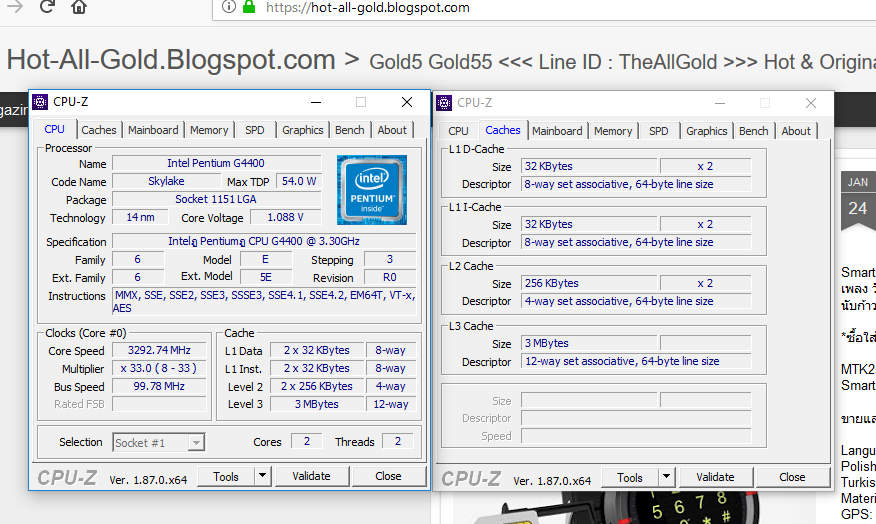Click the 3 MBytes L3 cache size in right window
Image resolution: width=876 pixels, height=524 pixels.
tap(589, 343)
